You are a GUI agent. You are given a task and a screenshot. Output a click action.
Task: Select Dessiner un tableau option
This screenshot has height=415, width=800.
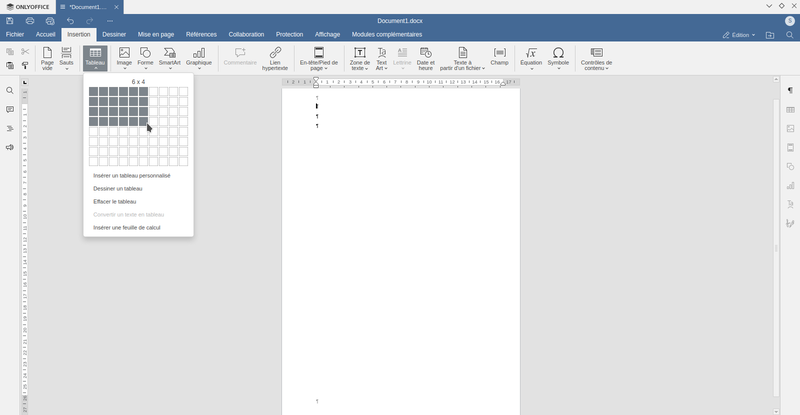click(x=118, y=189)
